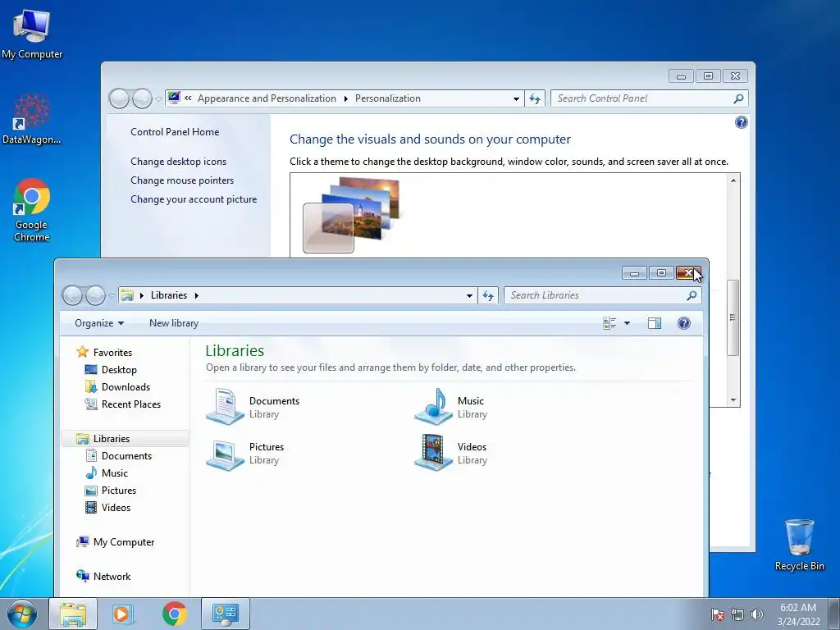
Task: Open the Start menu
Action: pos(22,614)
